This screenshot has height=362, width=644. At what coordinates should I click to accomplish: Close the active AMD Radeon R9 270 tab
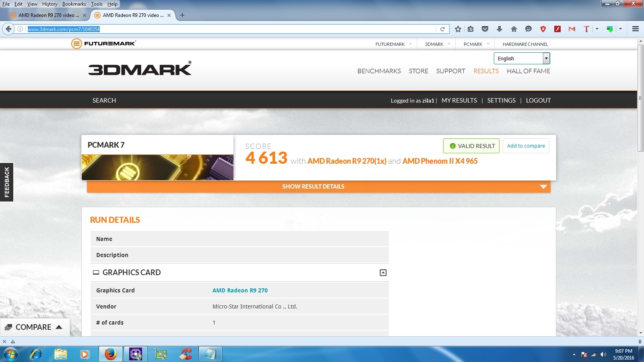(169, 15)
